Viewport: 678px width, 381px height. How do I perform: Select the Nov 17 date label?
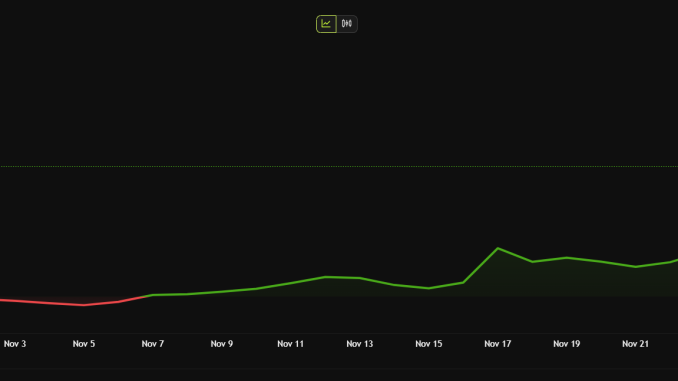pyautogui.click(x=497, y=344)
